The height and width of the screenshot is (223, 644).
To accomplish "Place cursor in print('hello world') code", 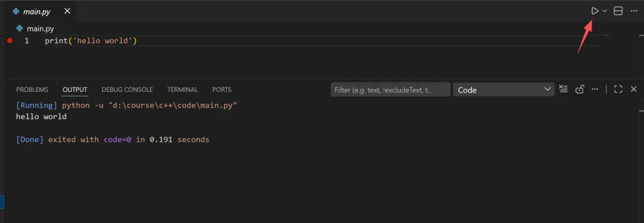I will pyautogui.click(x=91, y=41).
